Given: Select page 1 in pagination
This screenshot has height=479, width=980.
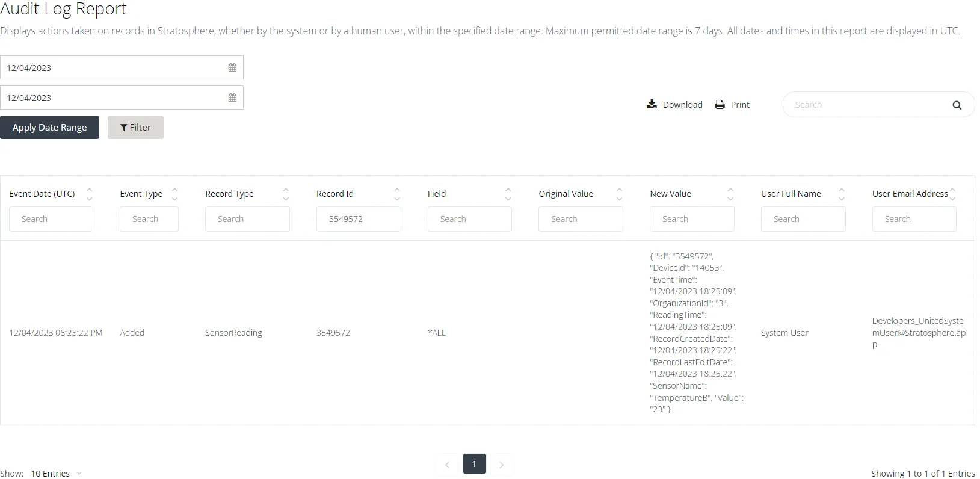Looking at the screenshot, I should pyautogui.click(x=474, y=464).
